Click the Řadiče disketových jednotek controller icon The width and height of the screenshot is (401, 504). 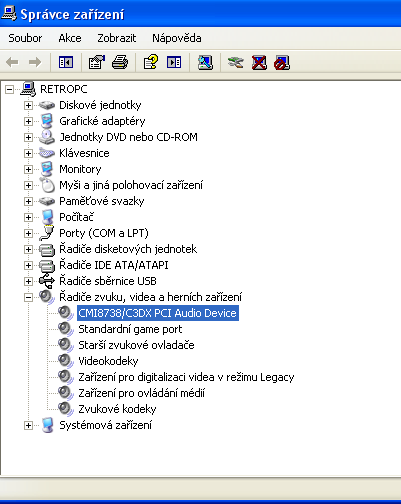click(47, 249)
